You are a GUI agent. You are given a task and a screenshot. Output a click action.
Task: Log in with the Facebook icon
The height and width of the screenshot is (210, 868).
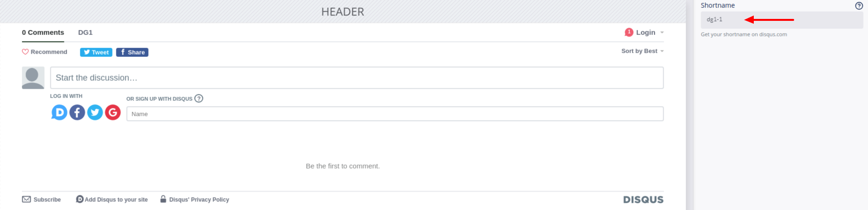[x=77, y=113]
